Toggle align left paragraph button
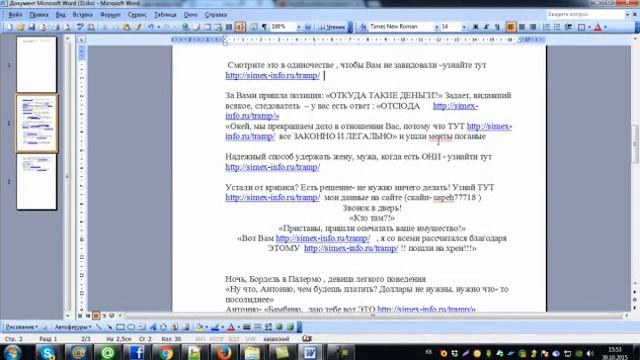Viewport: 640px width, 360px height. [511, 27]
